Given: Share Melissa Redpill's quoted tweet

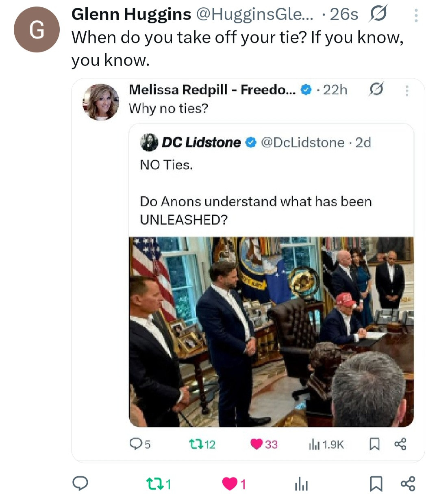Looking at the screenshot, I should (400, 444).
